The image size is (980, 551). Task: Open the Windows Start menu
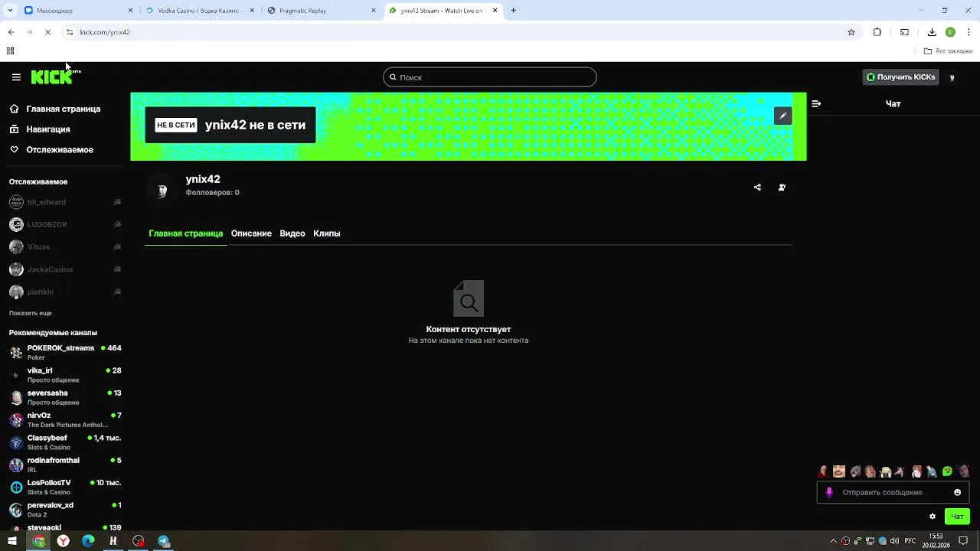12,541
